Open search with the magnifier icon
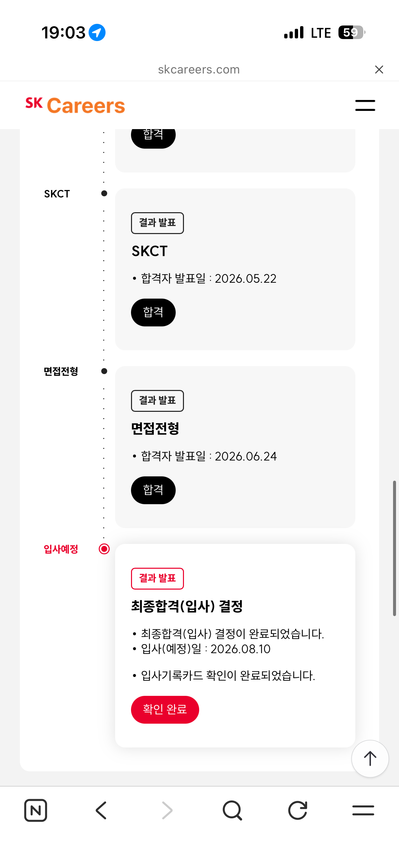Viewport: 399px width, 868px height. coord(232,810)
